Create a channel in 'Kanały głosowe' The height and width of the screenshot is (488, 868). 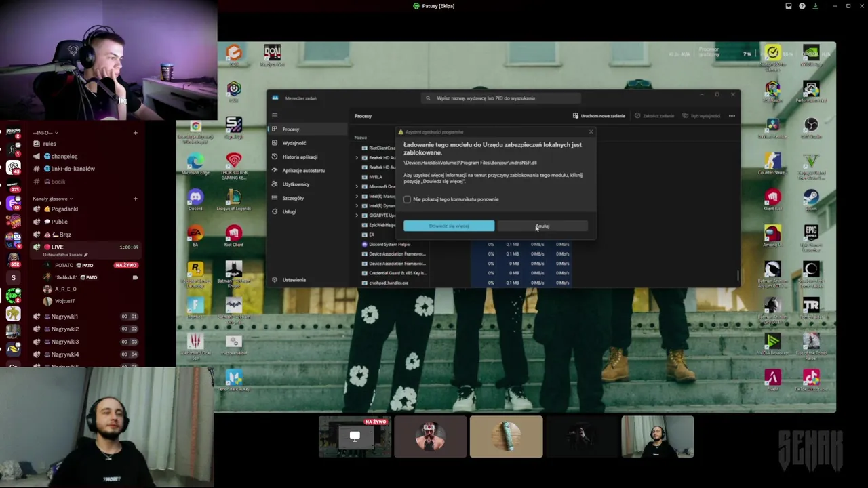click(x=136, y=199)
